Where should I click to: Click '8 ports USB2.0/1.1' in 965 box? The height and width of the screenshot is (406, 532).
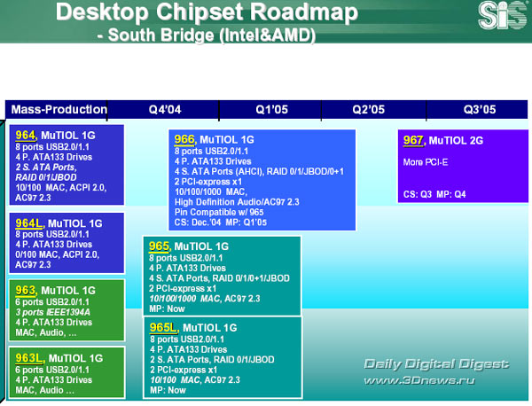coord(186,258)
